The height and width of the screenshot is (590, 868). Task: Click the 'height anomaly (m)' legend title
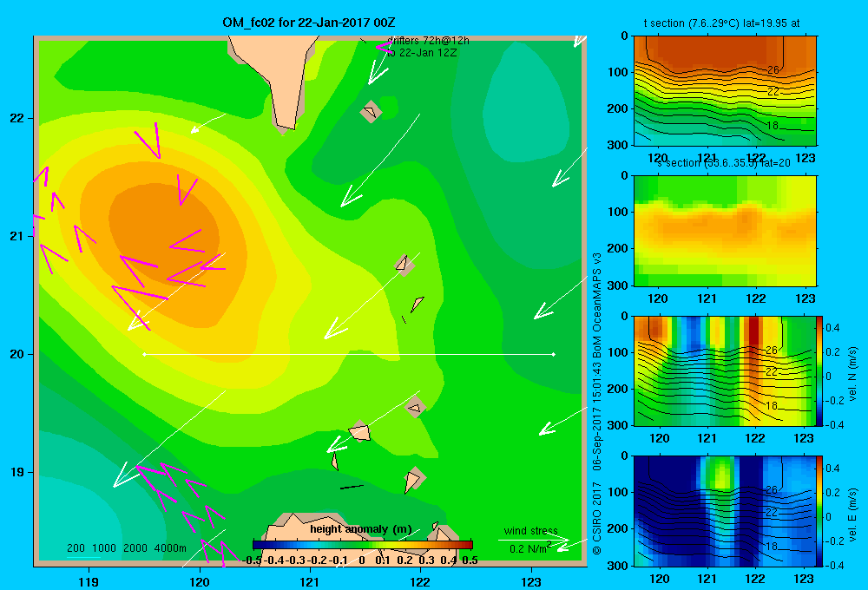click(361, 529)
